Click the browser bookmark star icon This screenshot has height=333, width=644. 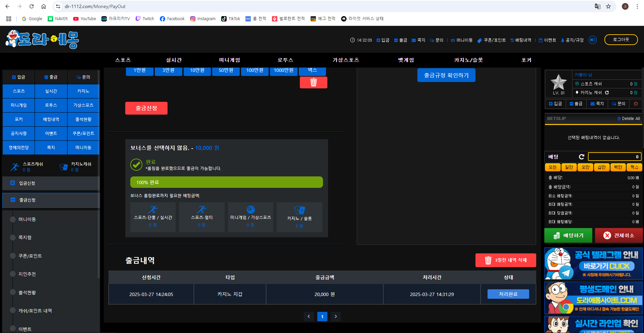point(608,6)
